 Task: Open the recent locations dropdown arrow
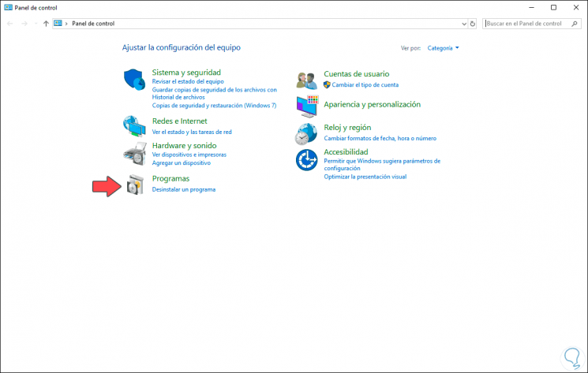point(36,24)
